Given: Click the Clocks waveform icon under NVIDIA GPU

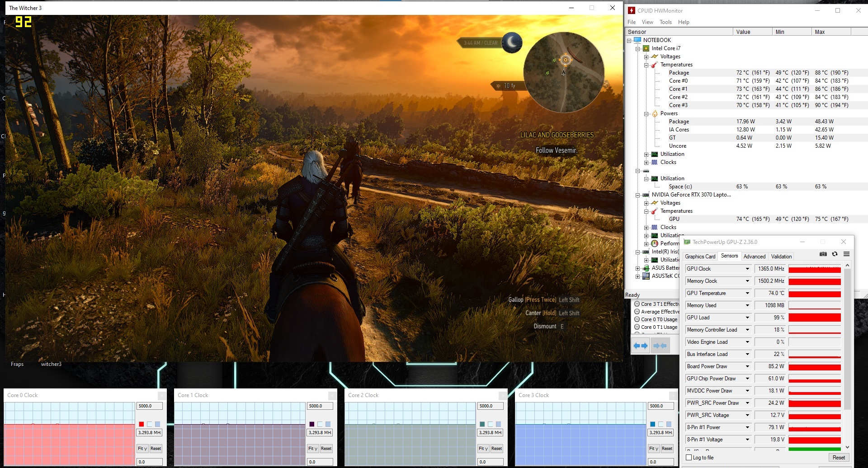Looking at the screenshot, I should [654, 227].
